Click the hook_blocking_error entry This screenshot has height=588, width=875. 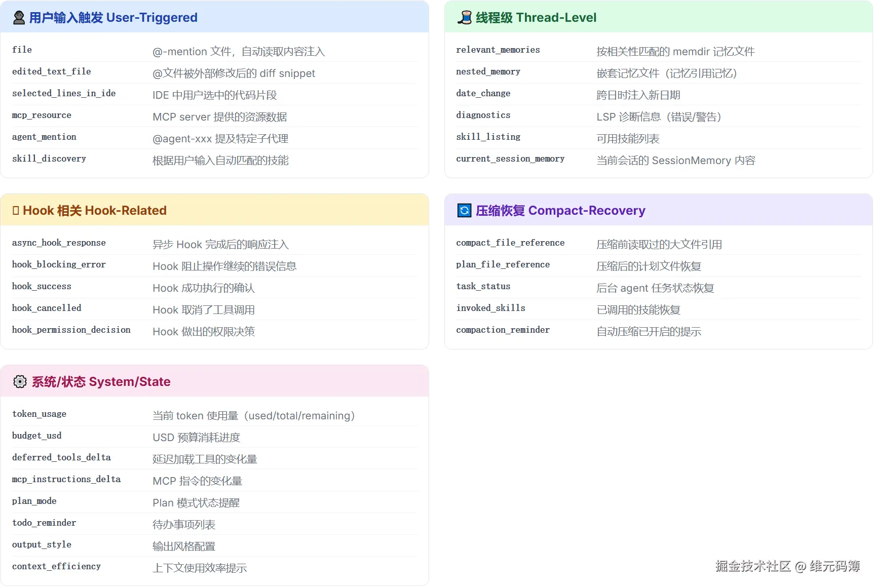[59, 265]
